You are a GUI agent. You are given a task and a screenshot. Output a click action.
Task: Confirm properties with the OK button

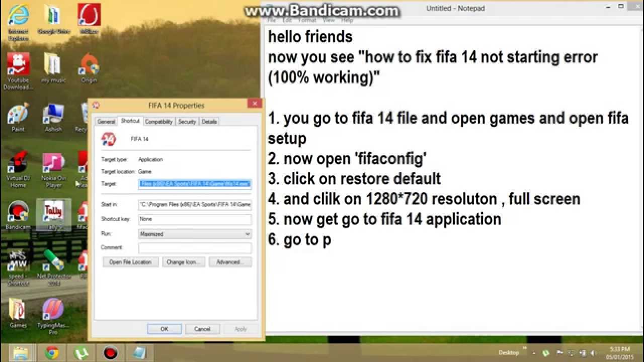(x=165, y=329)
